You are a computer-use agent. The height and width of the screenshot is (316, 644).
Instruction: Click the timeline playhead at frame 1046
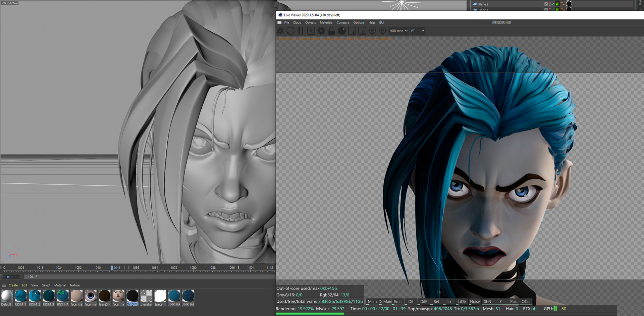112,268
